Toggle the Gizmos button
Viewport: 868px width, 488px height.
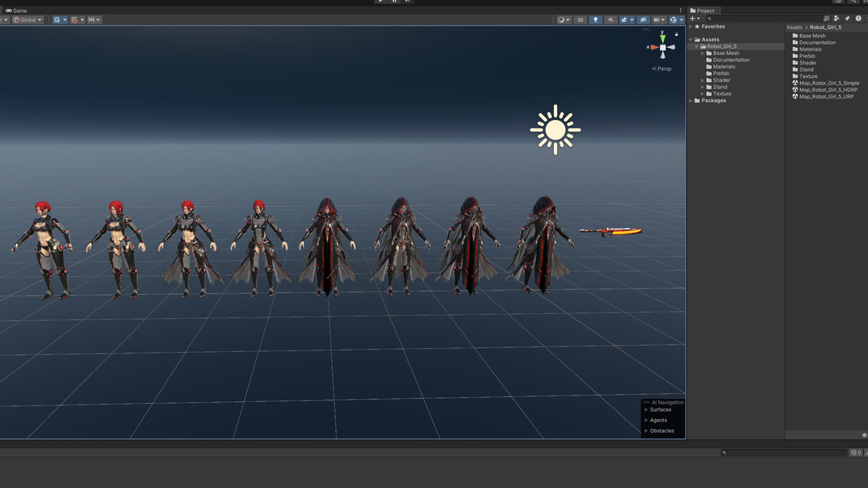(x=673, y=20)
